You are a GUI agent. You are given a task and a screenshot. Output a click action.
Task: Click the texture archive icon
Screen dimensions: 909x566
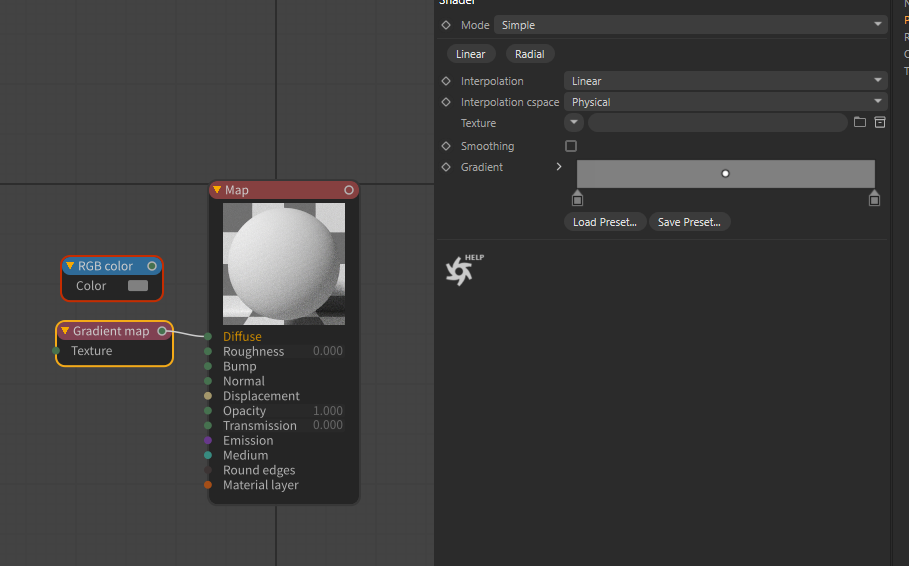[x=879, y=122]
